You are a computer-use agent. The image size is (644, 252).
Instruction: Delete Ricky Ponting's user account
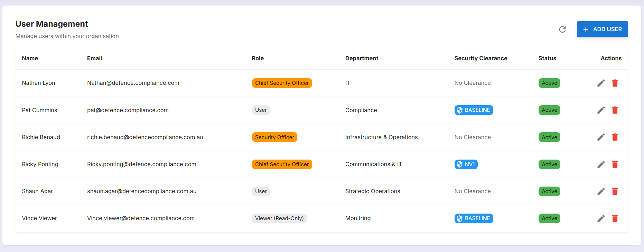(x=615, y=164)
